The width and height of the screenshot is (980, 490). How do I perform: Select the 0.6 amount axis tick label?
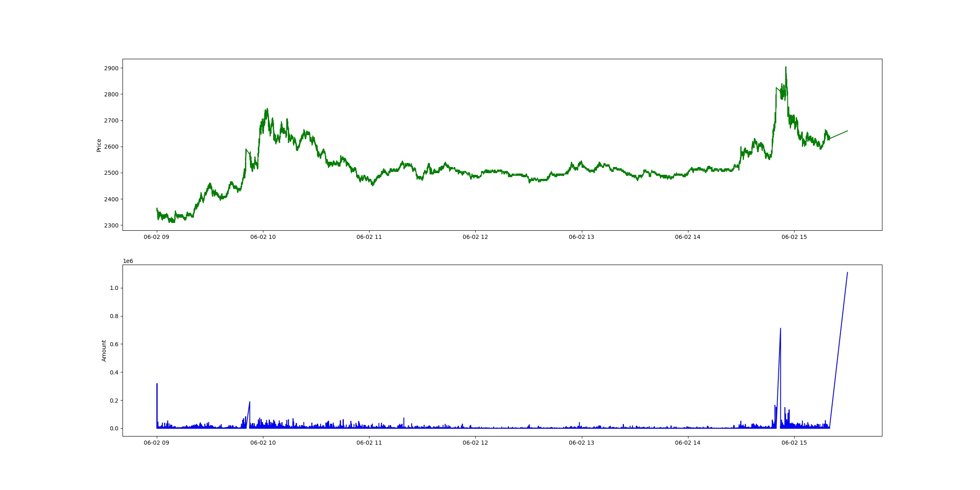[114, 344]
